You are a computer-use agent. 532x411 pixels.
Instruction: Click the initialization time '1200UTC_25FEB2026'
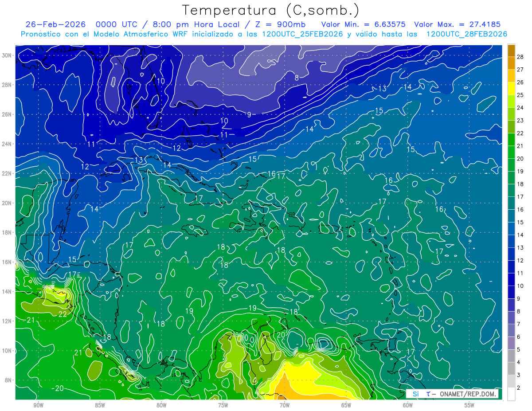(303, 34)
